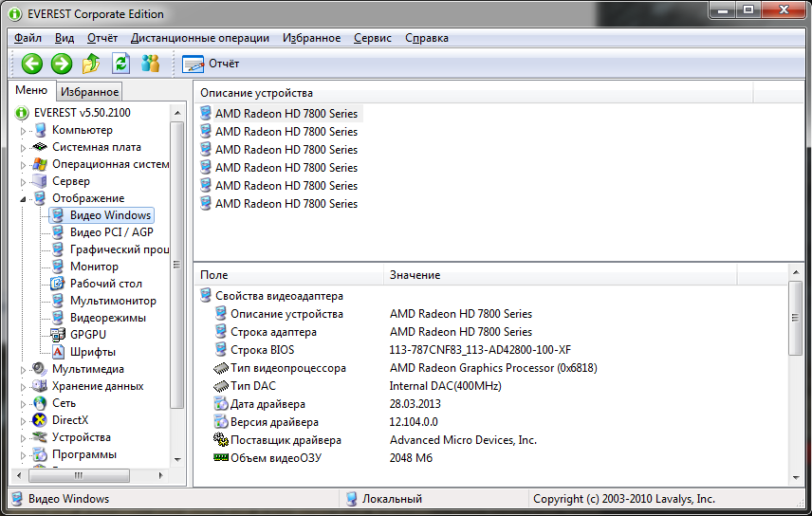The width and height of the screenshot is (812, 516).
Task: Click the icon next to Тип видеопроцессора
Action: [221, 368]
